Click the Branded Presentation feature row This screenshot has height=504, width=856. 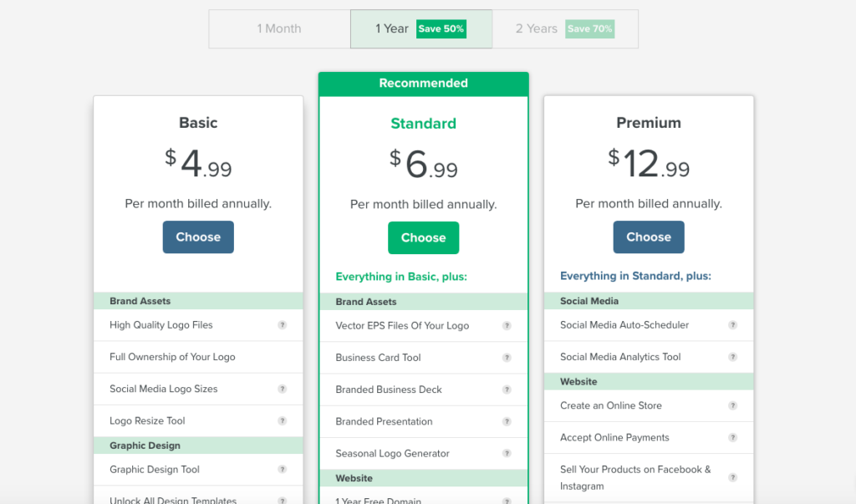pyautogui.click(x=385, y=421)
